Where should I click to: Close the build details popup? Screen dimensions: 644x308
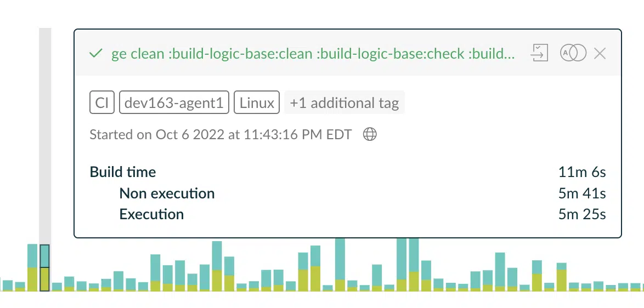pos(600,53)
